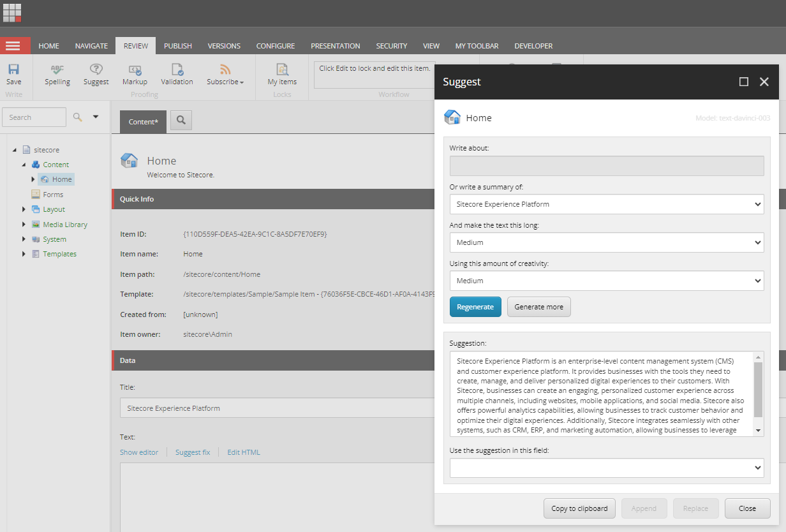Expand the Media Library tree node
Viewport: 786px width, 532px height.
coord(24,225)
